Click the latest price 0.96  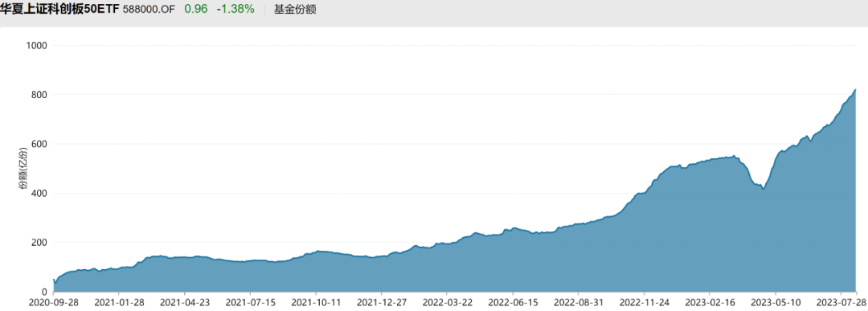(196, 10)
